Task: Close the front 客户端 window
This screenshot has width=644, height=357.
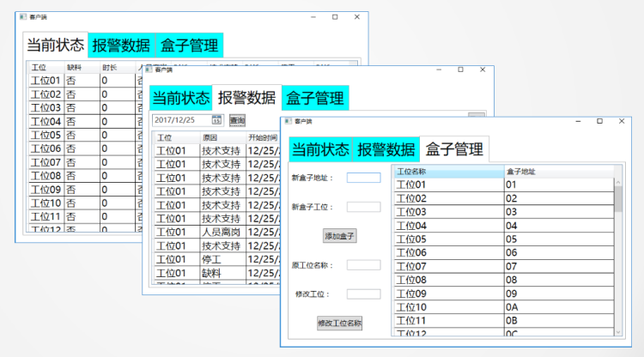Action: tap(622, 121)
